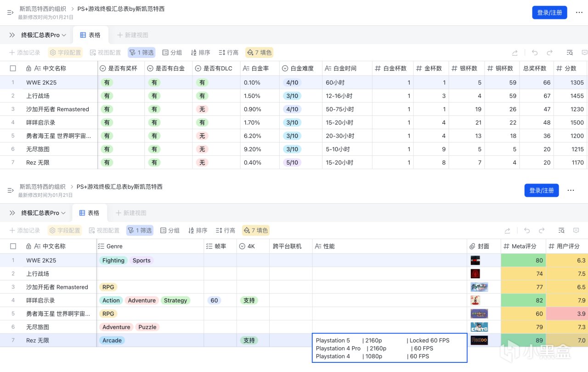Open the 1 筛选 filter in upper toolbar

pyautogui.click(x=141, y=52)
